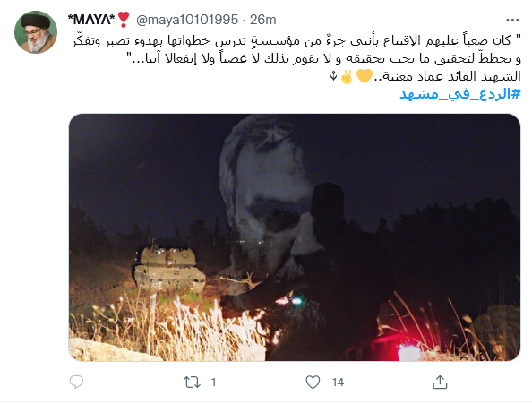Open the *MAYA* profile avatar picture
This screenshot has height=404, width=532.
click(36, 32)
